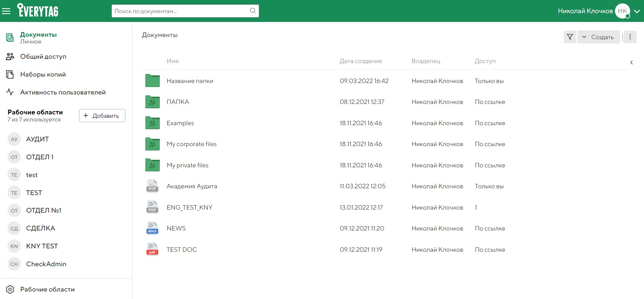Select the АУДИТ workspace
644x299 pixels.
(37, 139)
